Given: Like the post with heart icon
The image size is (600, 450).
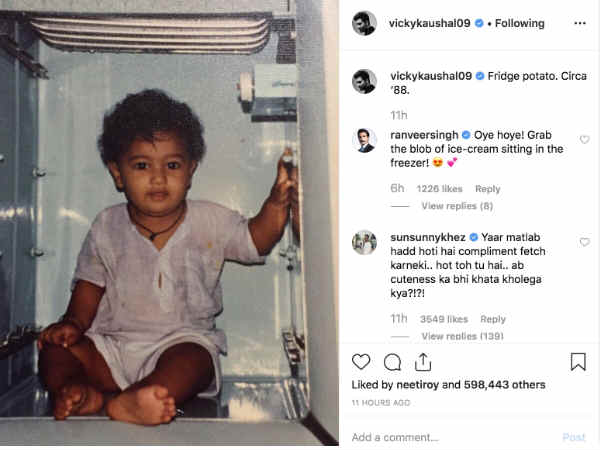Looking at the screenshot, I should tap(362, 362).
